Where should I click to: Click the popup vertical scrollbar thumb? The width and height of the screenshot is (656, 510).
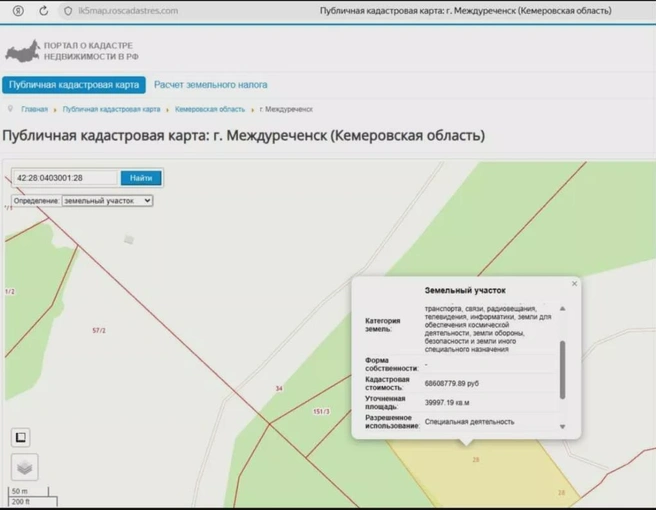pyautogui.click(x=563, y=370)
